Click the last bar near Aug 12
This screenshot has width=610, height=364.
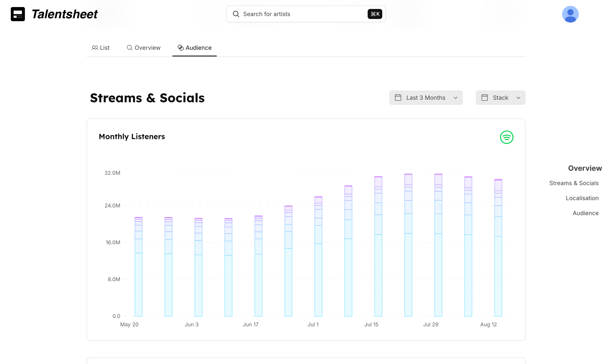498,248
